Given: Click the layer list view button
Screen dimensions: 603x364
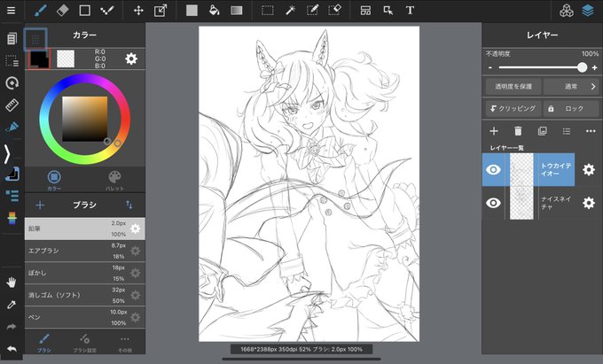Looking at the screenshot, I should click(x=567, y=131).
